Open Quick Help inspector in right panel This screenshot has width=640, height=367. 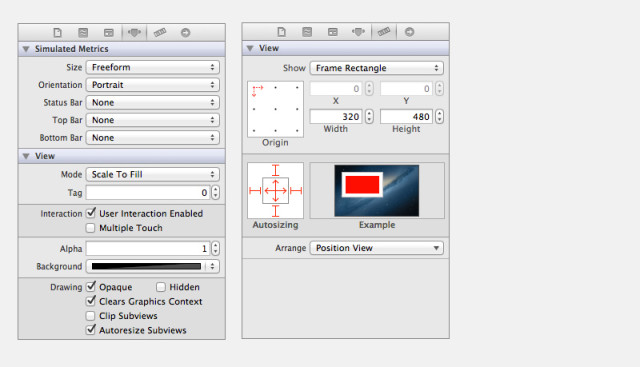(307, 32)
